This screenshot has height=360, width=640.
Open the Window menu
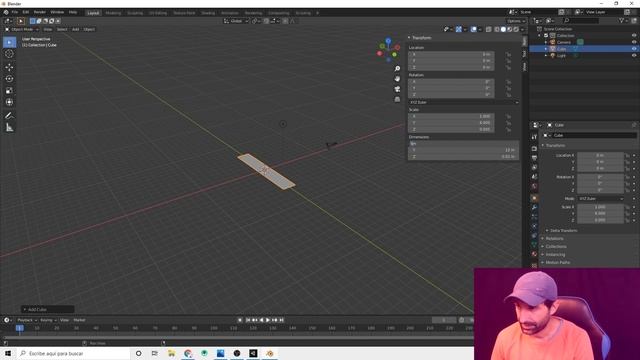click(57, 12)
